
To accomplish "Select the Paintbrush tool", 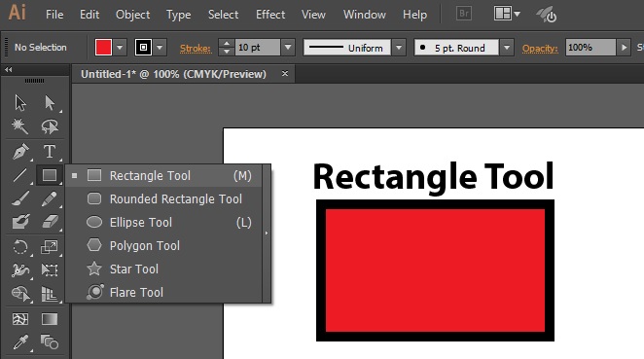I will pyautogui.click(x=20, y=198).
